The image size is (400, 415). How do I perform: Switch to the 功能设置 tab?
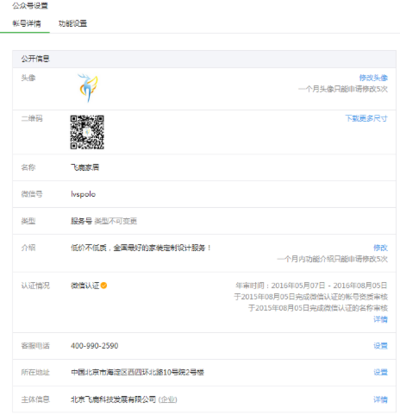click(73, 24)
